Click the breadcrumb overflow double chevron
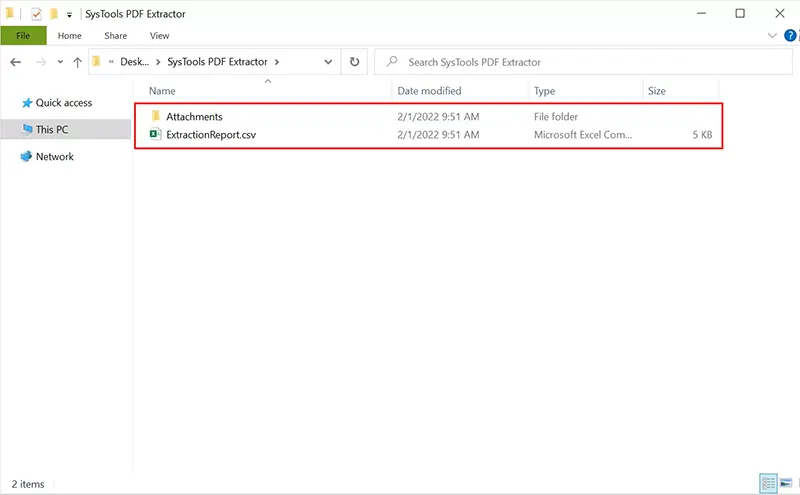Viewport: 800px width, 495px height. click(111, 62)
